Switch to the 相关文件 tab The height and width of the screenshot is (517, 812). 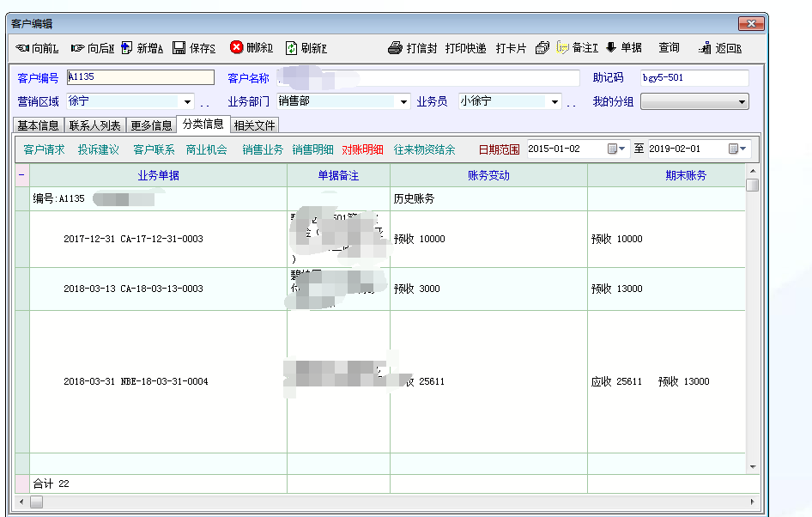click(255, 125)
